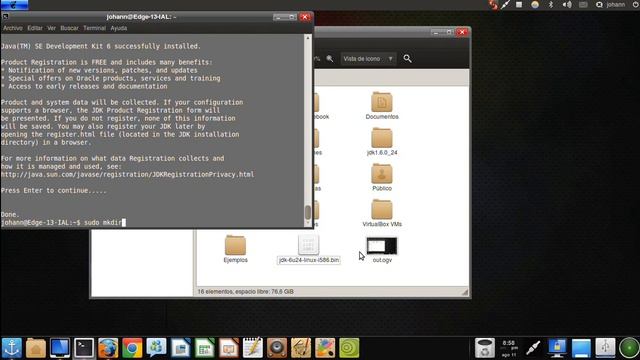Click the network plug indicator in top panel
640x360 pixels.
coord(506,4)
